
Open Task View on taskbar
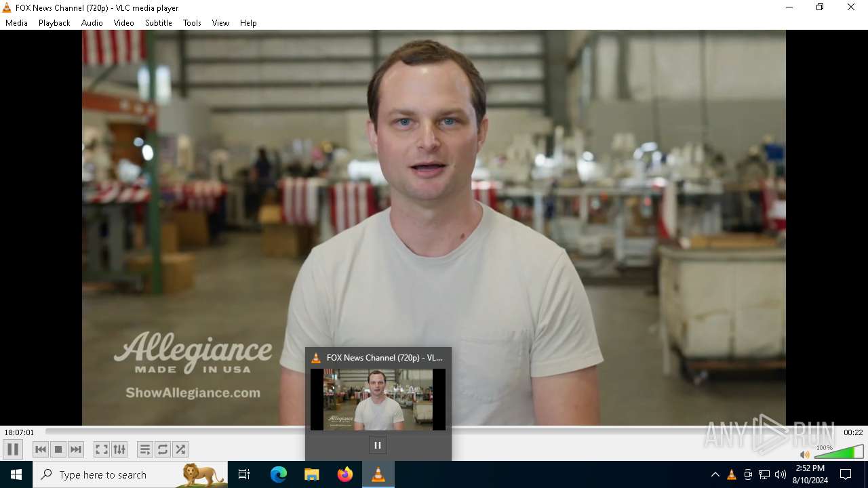244,474
